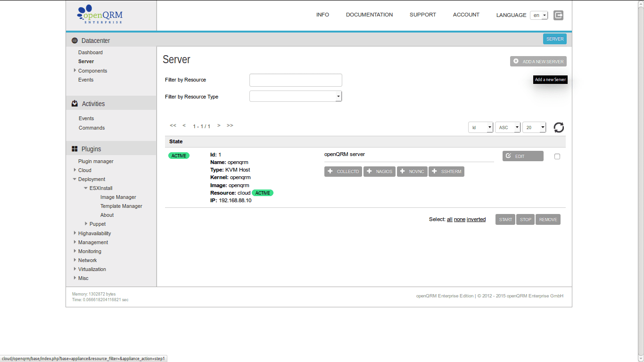Click the openQRM Enterprise logo
Viewport: 644px width, 362px height.
click(100, 15)
